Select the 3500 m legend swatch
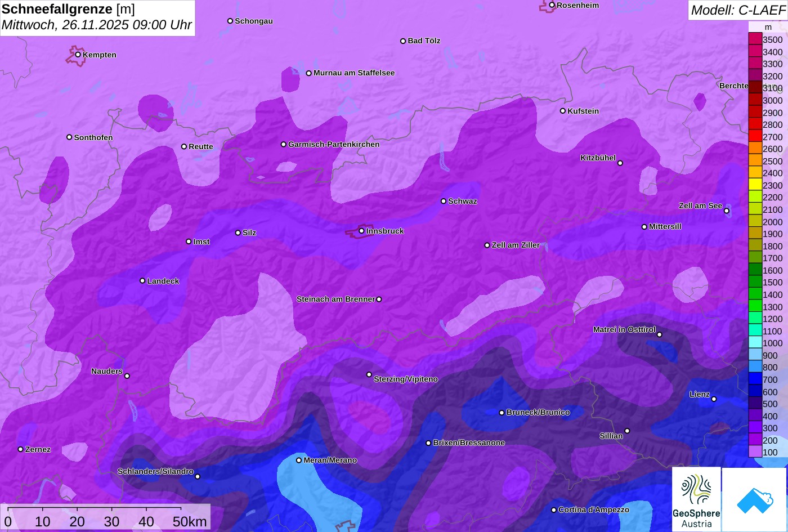This screenshot has height=532, width=788. coord(755,39)
